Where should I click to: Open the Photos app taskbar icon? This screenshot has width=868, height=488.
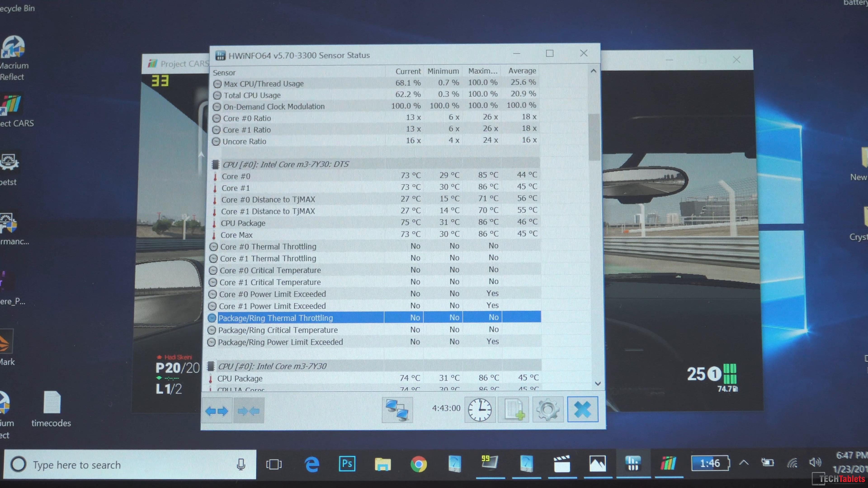coord(598,464)
